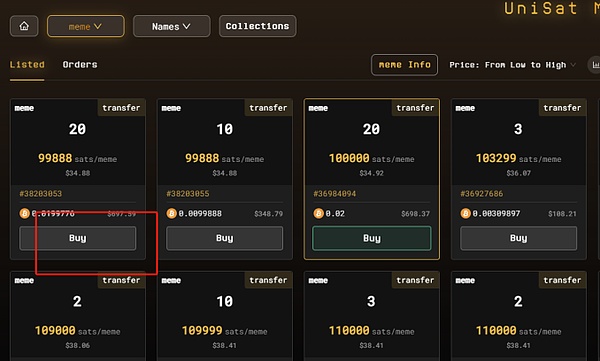This screenshot has height=361, width=600.
Task: Open the chart view icon
Action: pos(594,65)
